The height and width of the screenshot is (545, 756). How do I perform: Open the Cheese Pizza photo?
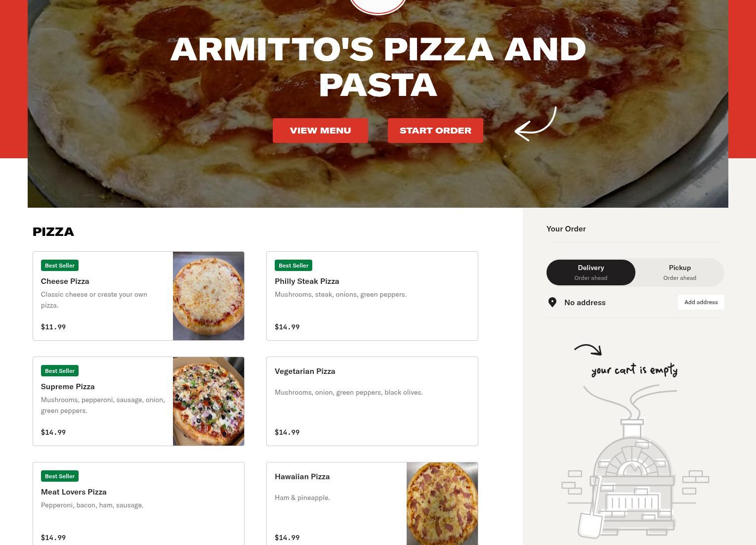209,296
